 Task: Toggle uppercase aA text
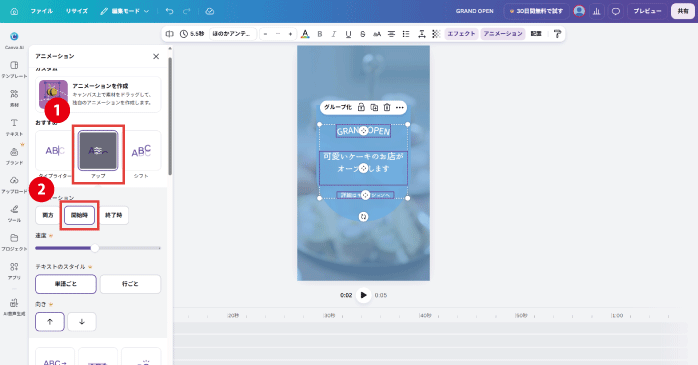(377, 34)
